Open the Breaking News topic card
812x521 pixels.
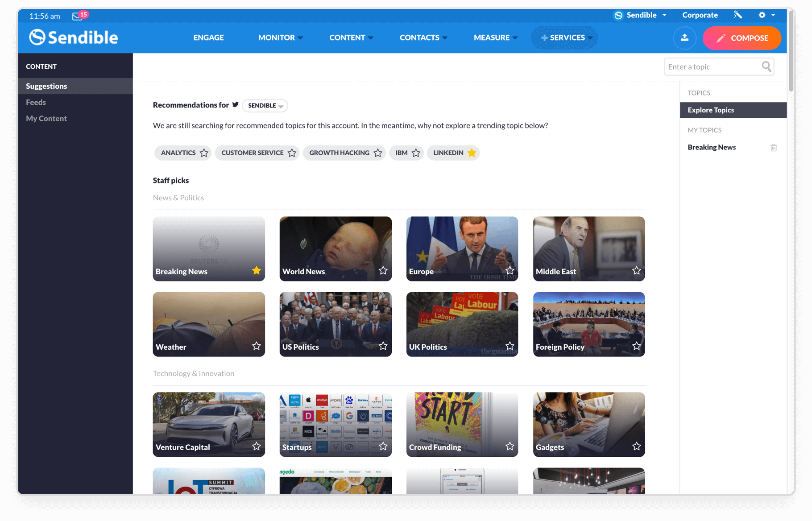point(209,249)
